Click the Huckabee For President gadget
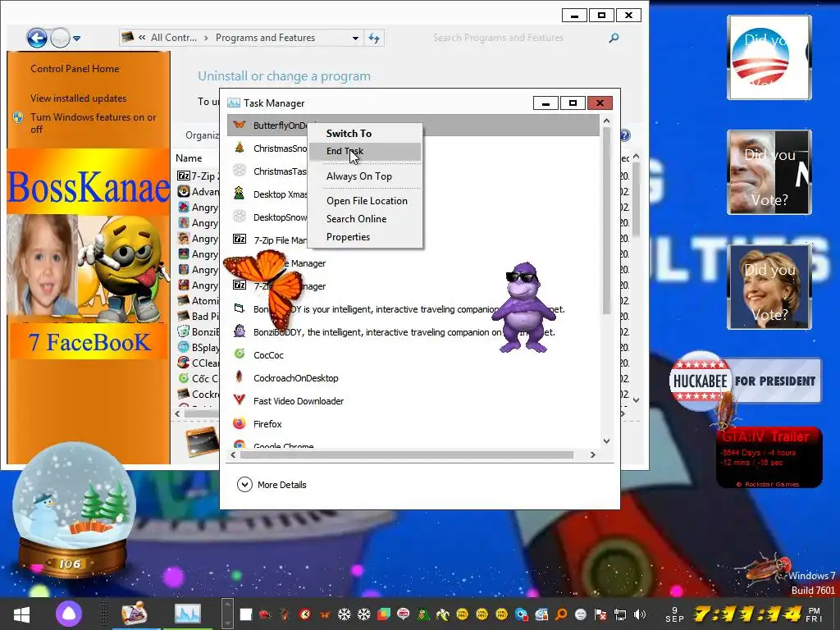Viewport: 840px width, 630px height. pos(745,381)
